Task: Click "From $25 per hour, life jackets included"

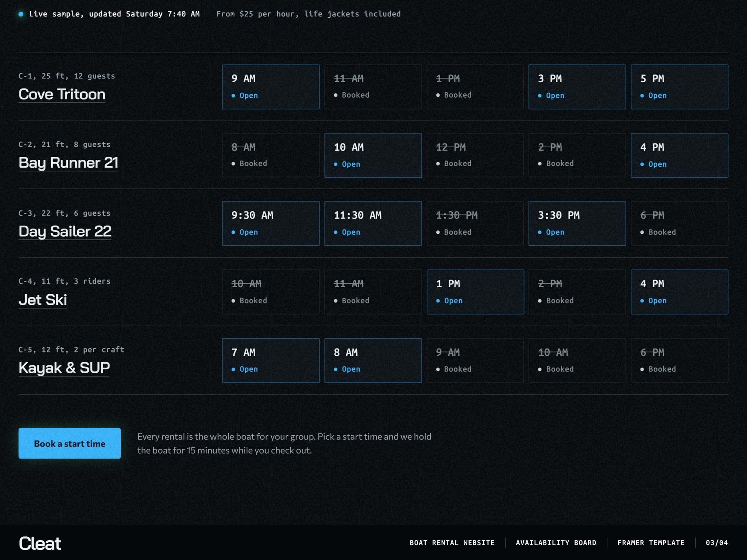Action: 309,14
